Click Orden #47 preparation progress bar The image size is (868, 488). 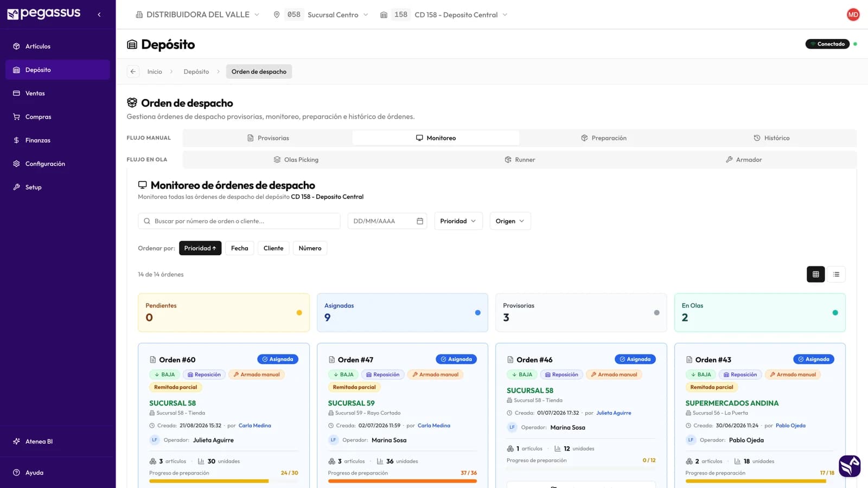pos(403,481)
